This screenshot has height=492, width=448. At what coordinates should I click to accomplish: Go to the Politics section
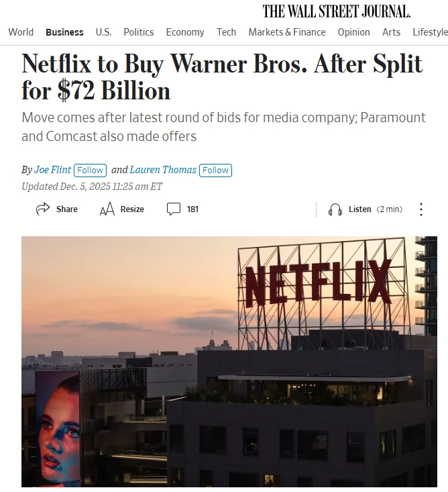pyautogui.click(x=139, y=32)
